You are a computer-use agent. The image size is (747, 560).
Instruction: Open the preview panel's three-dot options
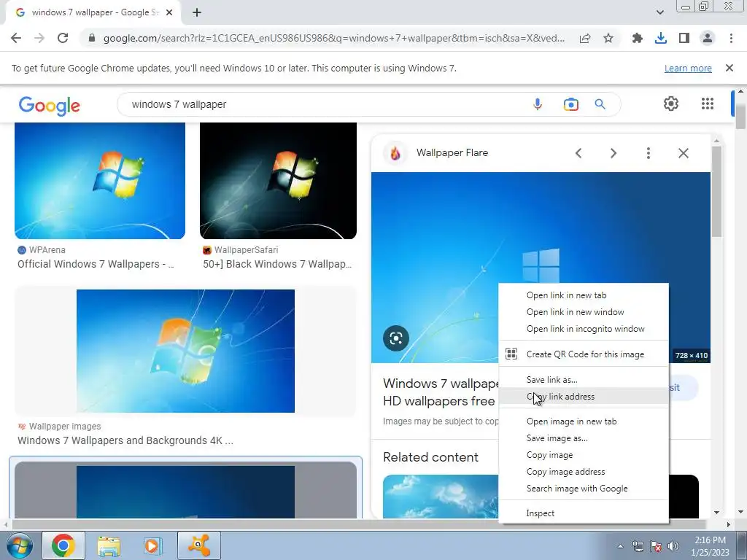648,153
